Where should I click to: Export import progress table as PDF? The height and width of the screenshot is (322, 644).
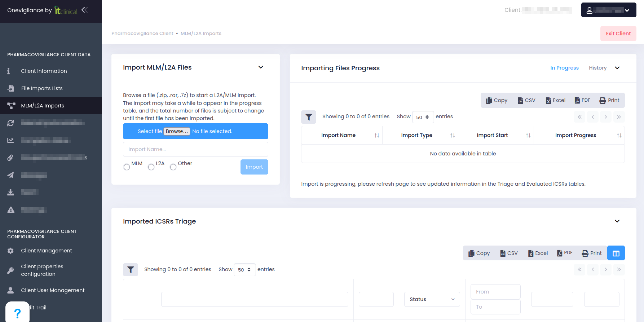point(582,100)
